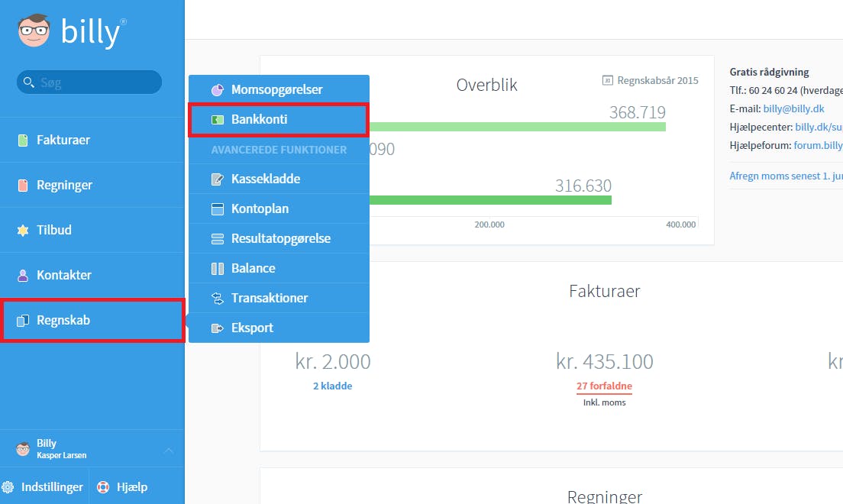The image size is (843, 504).
Task: Click the AVANCEREDE FUNKTIONER submenu header
Action: (x=279, y=150)
